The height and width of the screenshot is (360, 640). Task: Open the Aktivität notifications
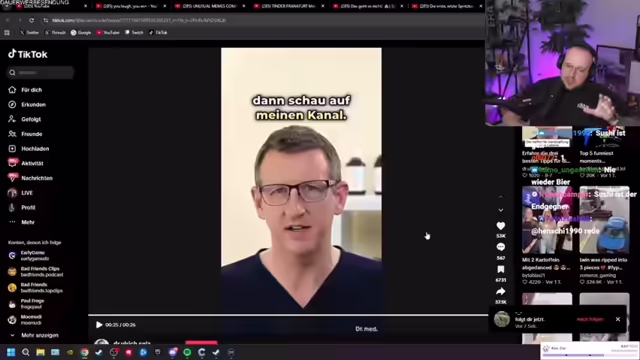(x=32, y=163)
